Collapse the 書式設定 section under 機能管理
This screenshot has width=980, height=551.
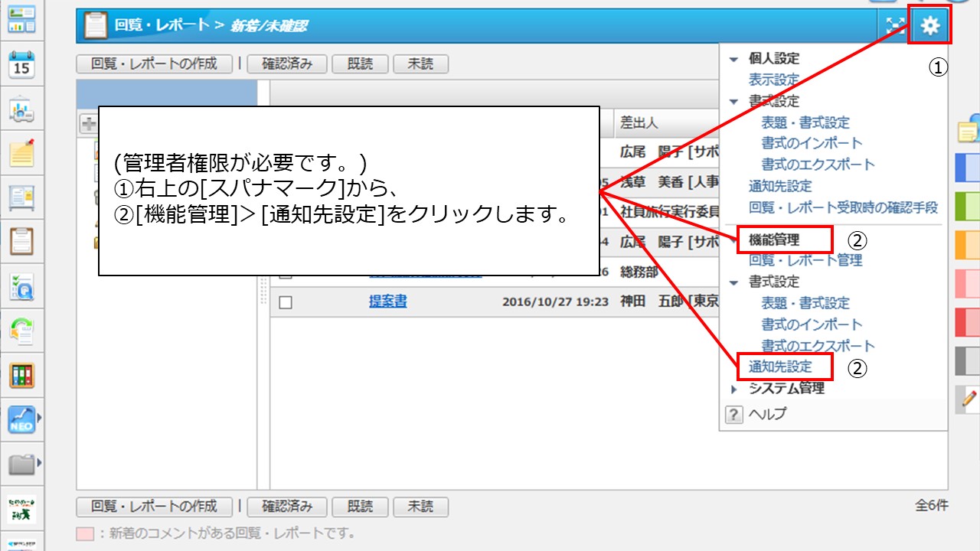(734, 282)
